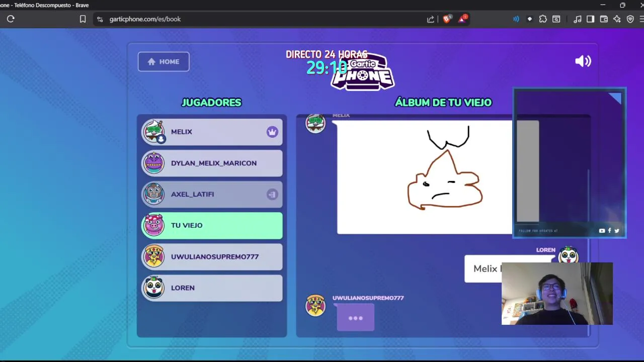Select player AXEL_LATIFI
The width and height of the screenshot is (644, 362).
click(x=212, y=194)
